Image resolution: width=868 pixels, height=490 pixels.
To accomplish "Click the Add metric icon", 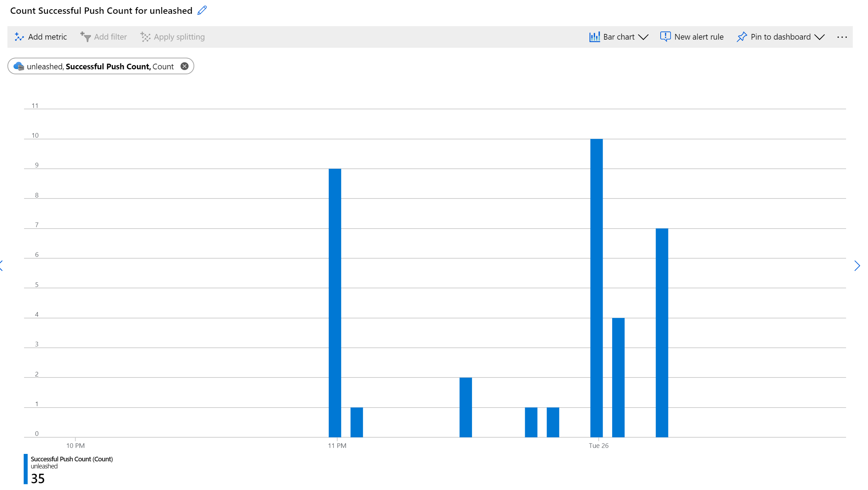I will coord(19,36).
